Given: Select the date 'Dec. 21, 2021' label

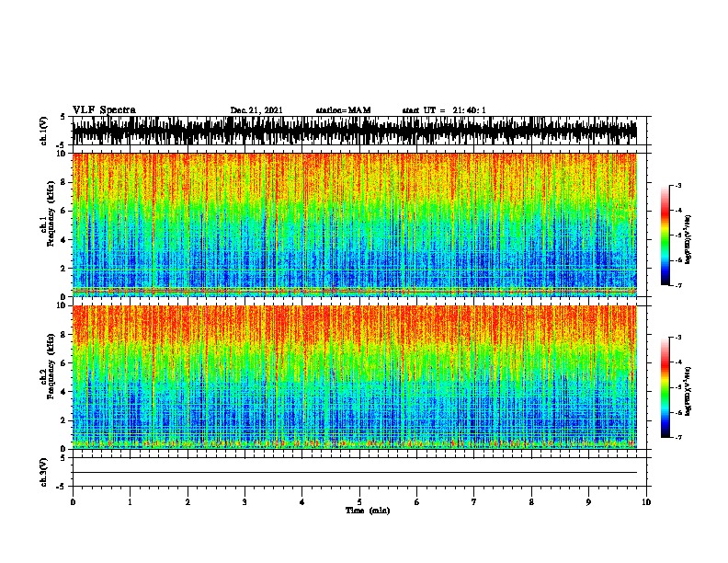Looking at the screenshot, I should (x=256, y=110).
